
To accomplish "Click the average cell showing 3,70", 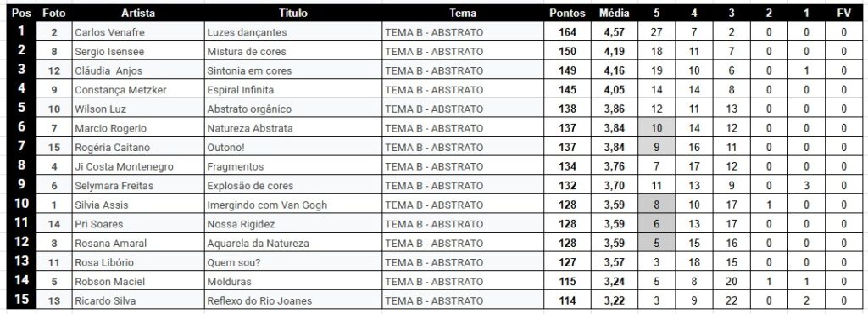I will pos(614,186).
